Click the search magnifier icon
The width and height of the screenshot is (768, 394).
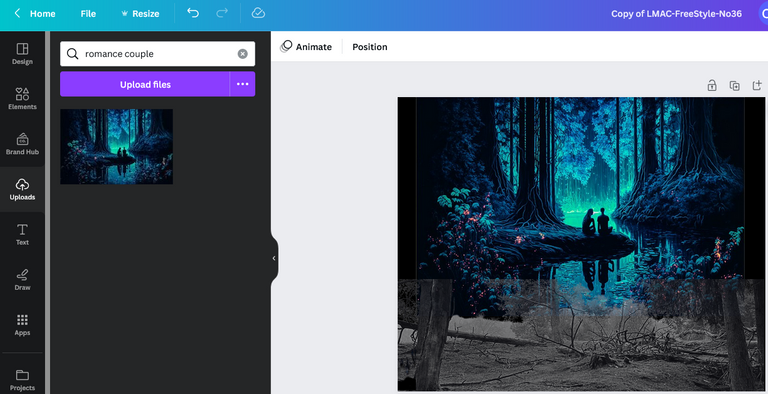[72, 54]
